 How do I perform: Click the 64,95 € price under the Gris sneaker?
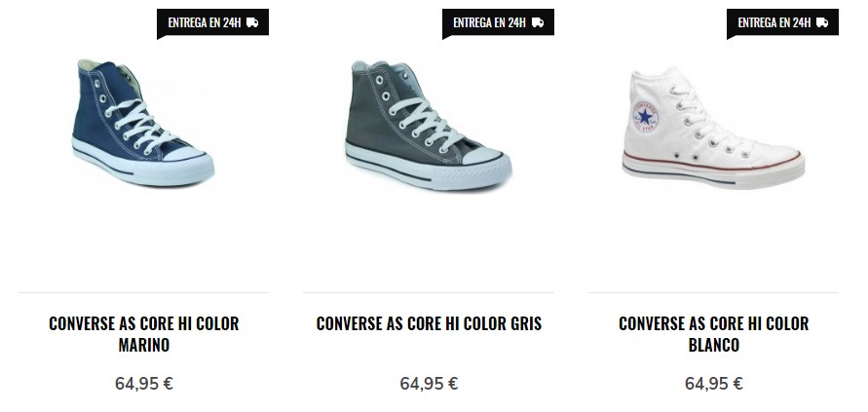click(429, 383)
